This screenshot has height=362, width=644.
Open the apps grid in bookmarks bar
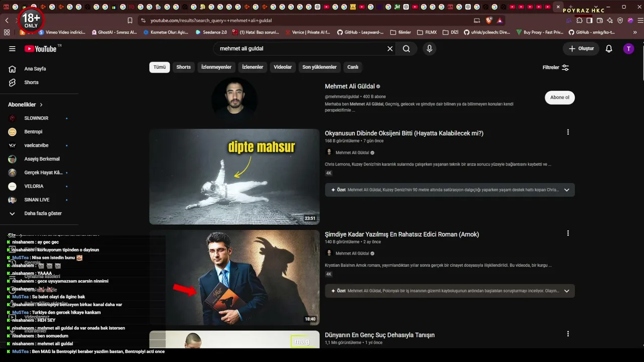(7, 32)
